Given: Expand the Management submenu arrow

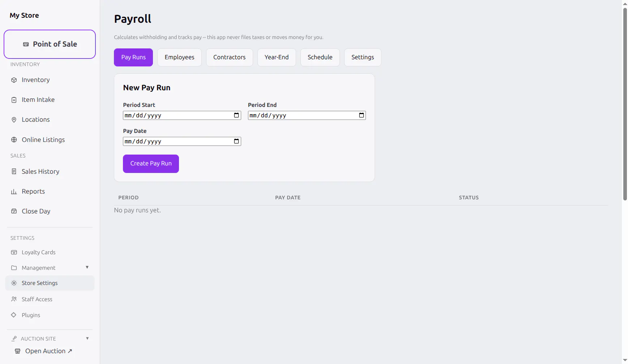Looking at the screenshot, I should click(x=87, y=267).
